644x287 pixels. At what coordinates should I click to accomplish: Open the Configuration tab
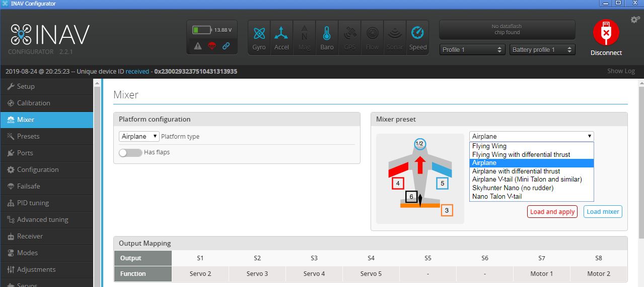click(47, 169)
